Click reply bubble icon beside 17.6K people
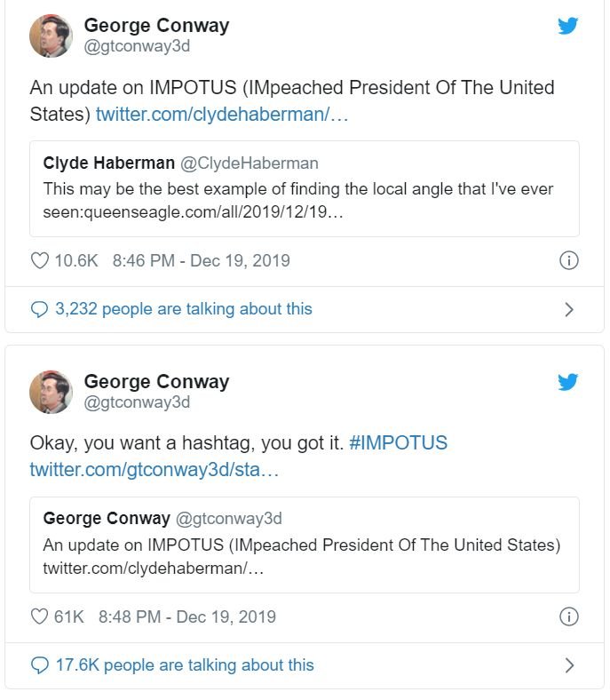610x700 pixels. coord(39,664)
